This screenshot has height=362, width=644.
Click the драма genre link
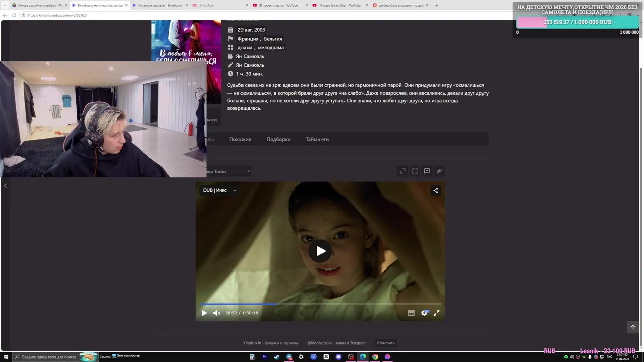245,48
